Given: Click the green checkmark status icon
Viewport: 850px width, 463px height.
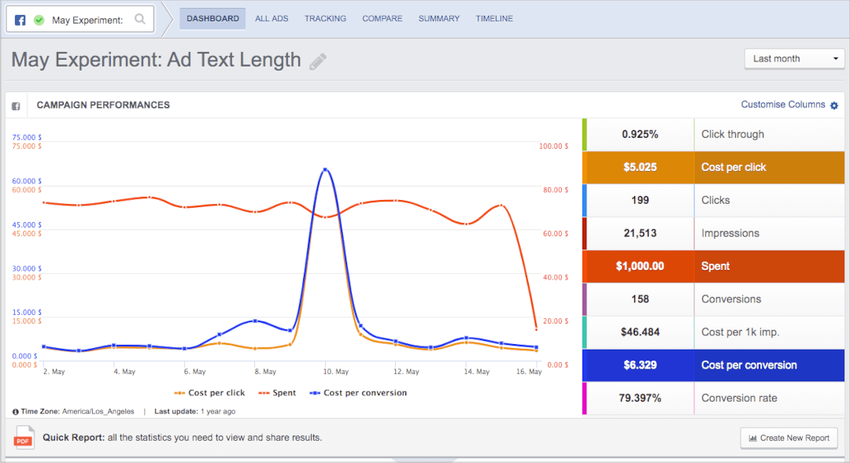Looking at the screenshot, I should [39, 20].
